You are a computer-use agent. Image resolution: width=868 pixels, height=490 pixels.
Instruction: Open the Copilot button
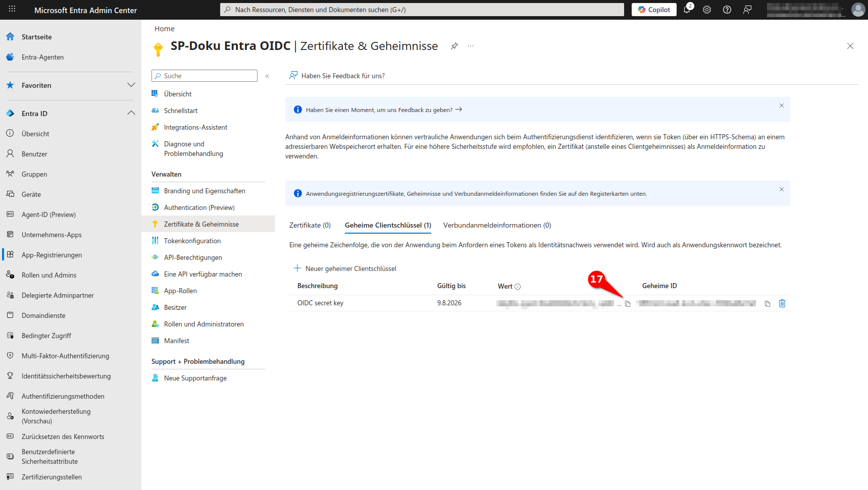pos(653,10)
